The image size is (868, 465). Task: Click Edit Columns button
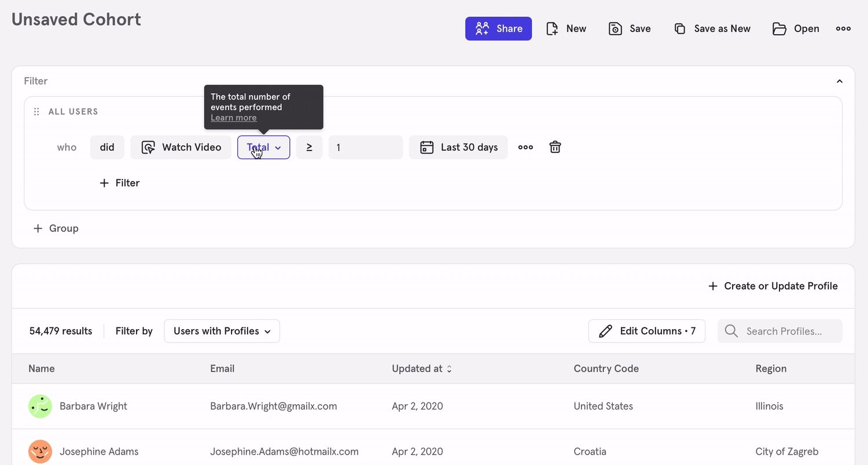646,331
